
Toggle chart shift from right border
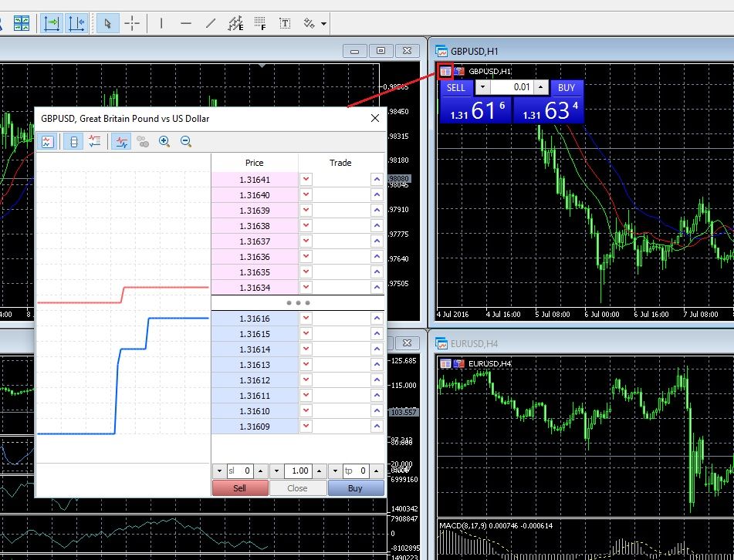point(76,23)
